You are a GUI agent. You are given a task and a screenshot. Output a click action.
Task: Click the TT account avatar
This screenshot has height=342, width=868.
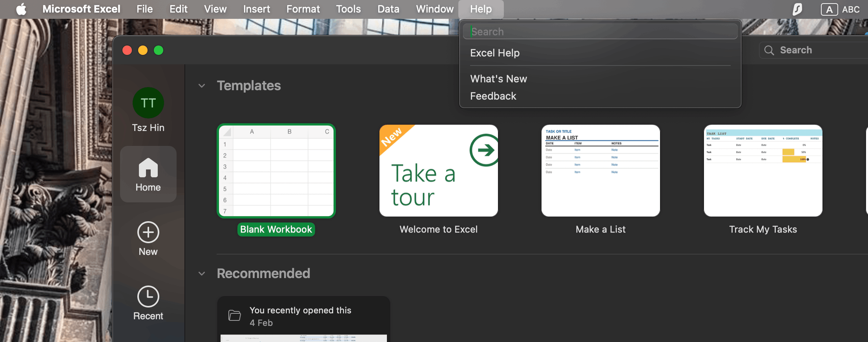pyautogui.click(x=148, y=103)
